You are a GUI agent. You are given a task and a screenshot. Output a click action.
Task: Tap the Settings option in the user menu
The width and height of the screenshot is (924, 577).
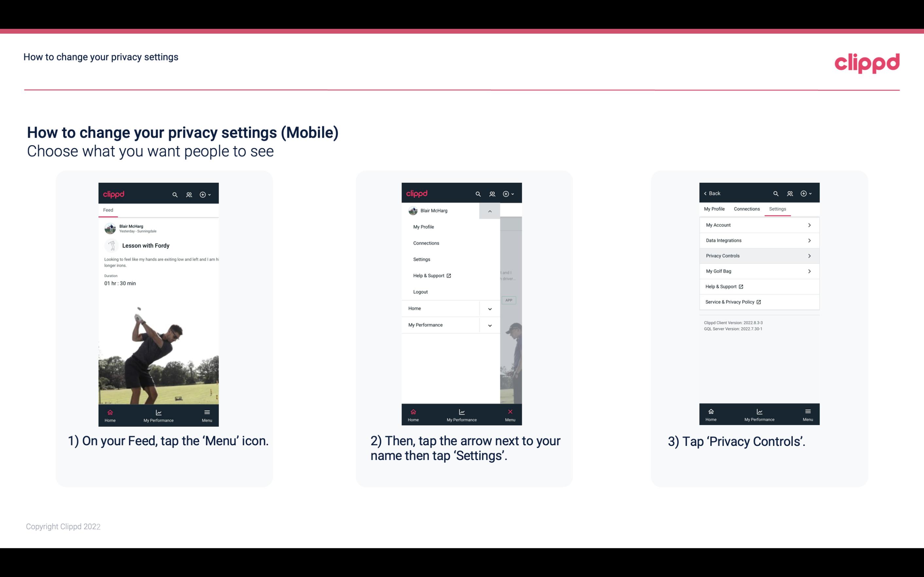click(x=422, y=259)
